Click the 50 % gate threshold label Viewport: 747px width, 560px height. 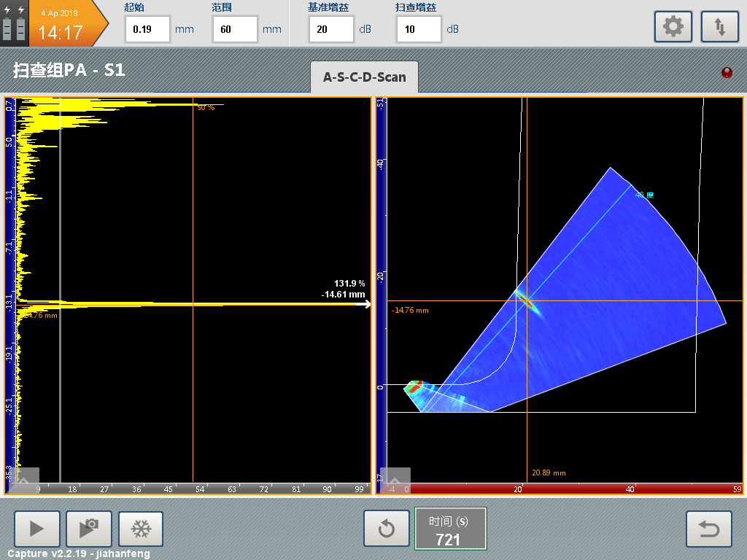[206, 108]
